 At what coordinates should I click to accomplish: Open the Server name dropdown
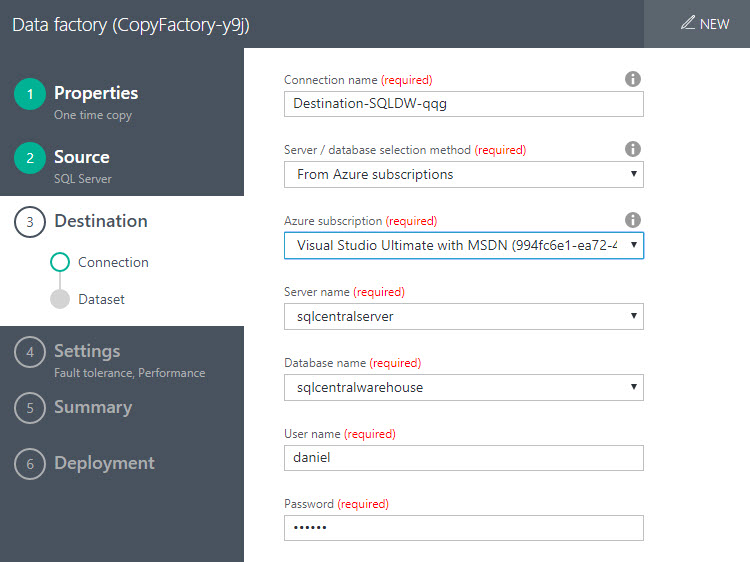(463, 317)
